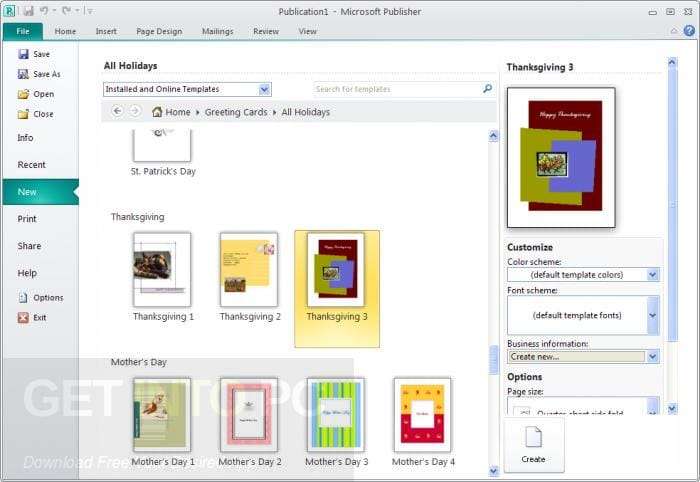Click the redo arrow in title bar

pyautogui.click(x=67, y=11)
